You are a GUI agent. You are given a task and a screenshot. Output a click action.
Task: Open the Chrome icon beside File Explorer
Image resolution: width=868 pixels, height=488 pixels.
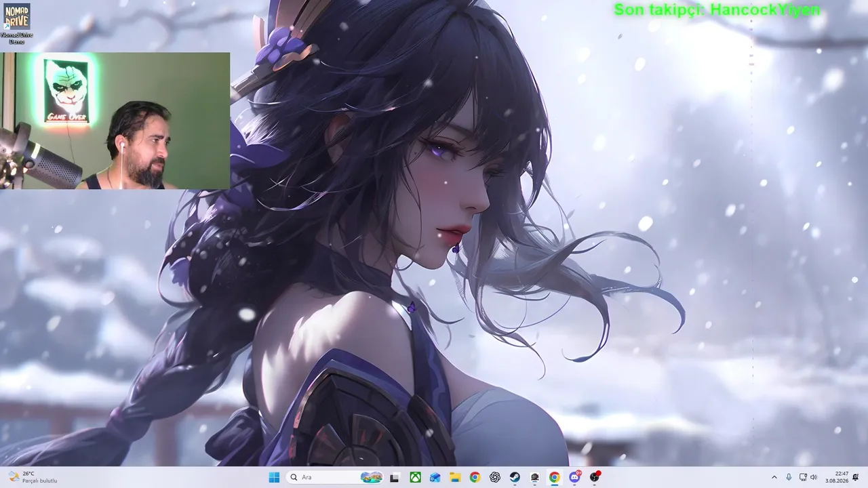click(475, 477)
